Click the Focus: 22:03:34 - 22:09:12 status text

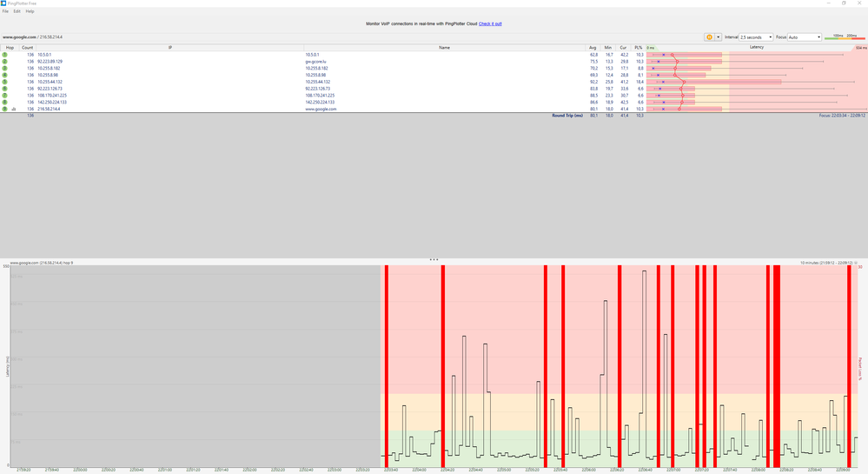(x=842, y=116)
